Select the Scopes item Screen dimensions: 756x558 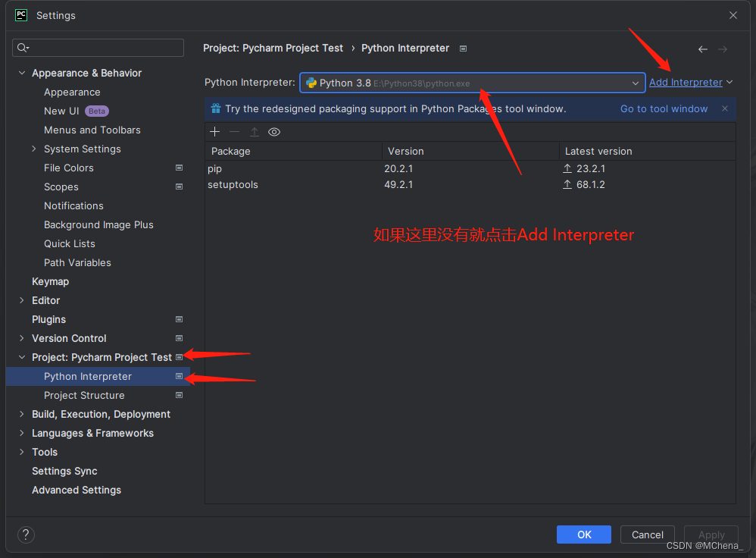[x=61, y=187]
